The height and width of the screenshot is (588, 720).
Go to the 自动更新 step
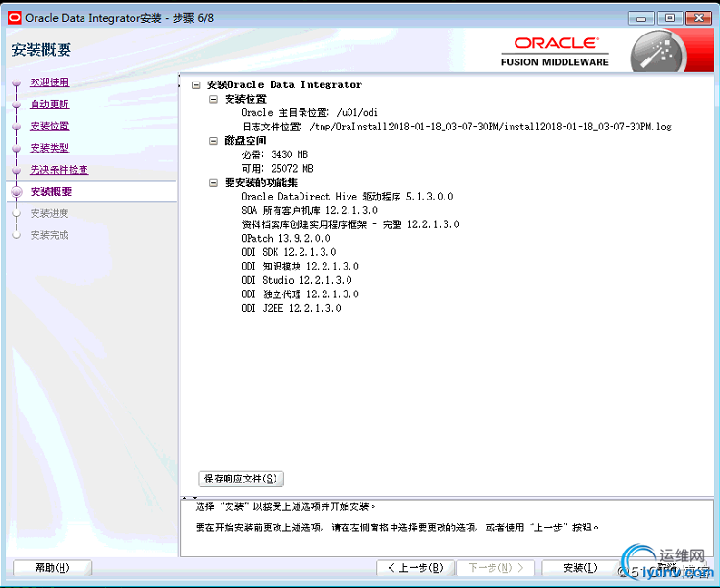pyautogui.click(x=50, y=105)
